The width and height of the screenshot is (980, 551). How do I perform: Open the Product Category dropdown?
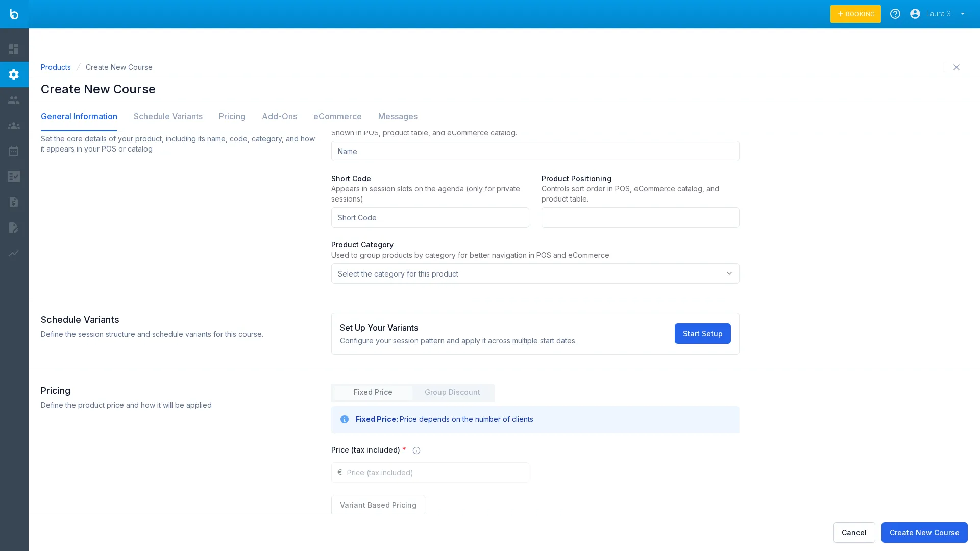pos(535,273)
